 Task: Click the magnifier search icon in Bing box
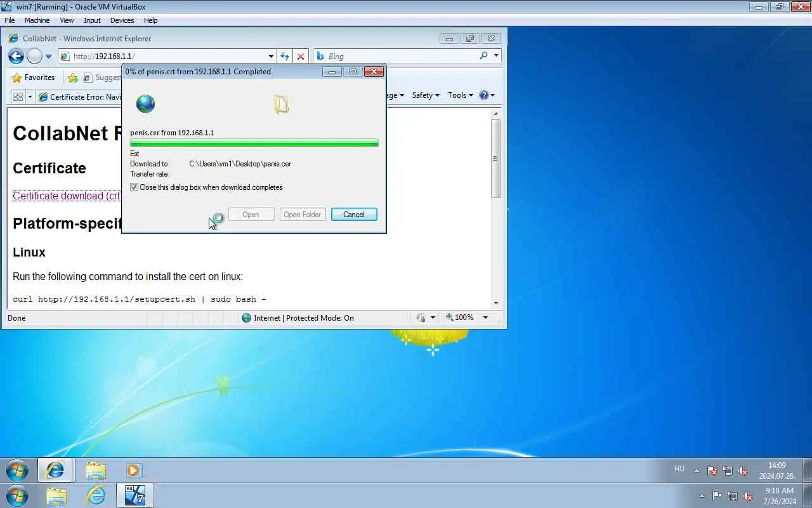tap(483, 56)
